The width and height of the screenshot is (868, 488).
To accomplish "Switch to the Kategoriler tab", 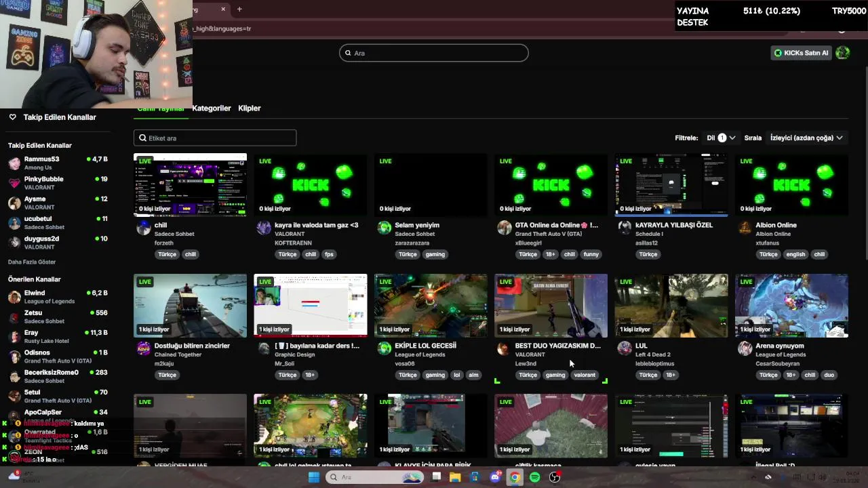I will [212, 108].
